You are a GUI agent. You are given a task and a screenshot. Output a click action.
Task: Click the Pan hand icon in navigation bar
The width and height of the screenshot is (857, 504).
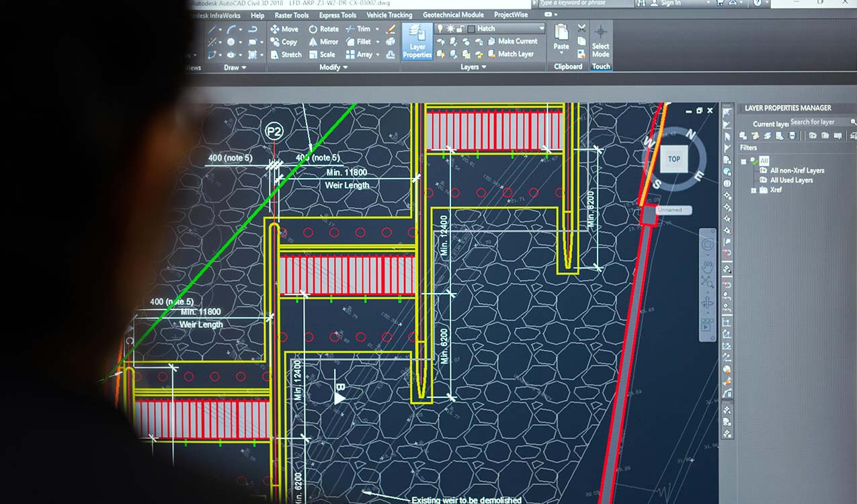click(707, 265)
